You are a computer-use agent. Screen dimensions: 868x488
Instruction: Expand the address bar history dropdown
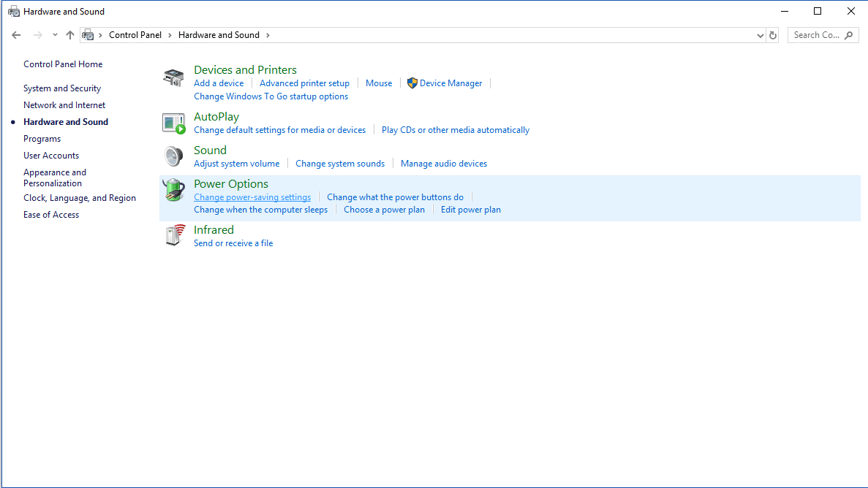pyautogui.click(x=760, y=35)
